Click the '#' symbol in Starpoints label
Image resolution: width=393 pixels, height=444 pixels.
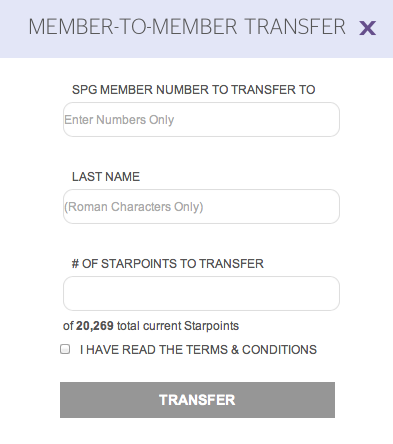coord(75,264)
